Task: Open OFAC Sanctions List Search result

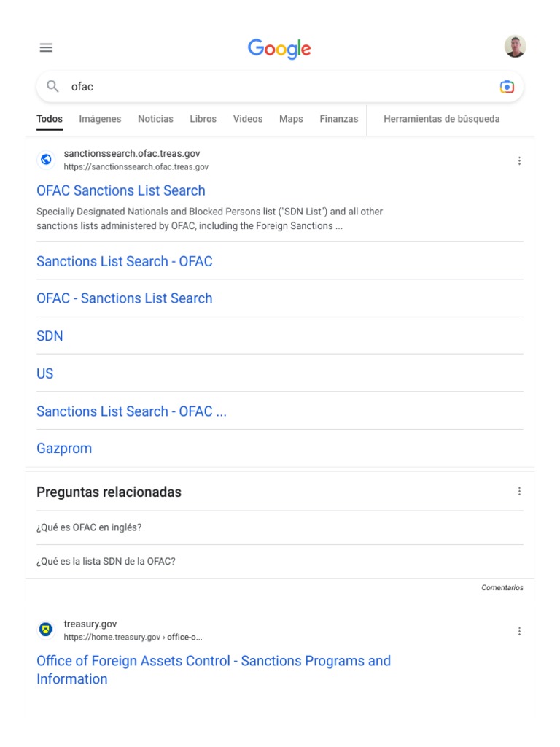Action: (121, 190)
